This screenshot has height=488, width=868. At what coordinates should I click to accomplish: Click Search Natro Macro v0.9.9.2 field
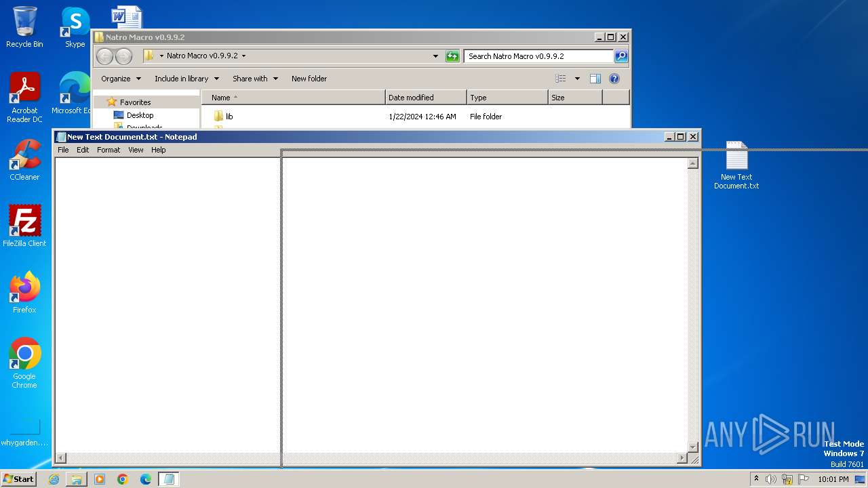[x=539, y=56]
